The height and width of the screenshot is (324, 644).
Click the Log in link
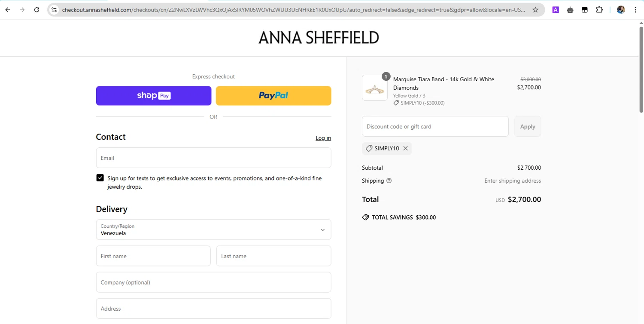click(323, 138)
